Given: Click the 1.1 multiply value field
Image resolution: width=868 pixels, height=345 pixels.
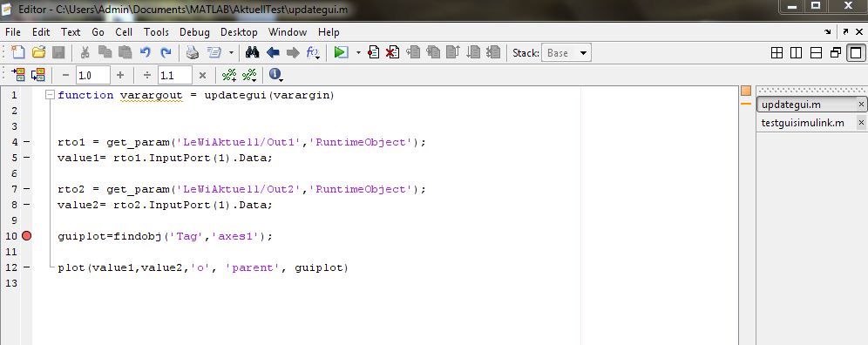Looking at the screenshot, I should click(x=175, y=75).
